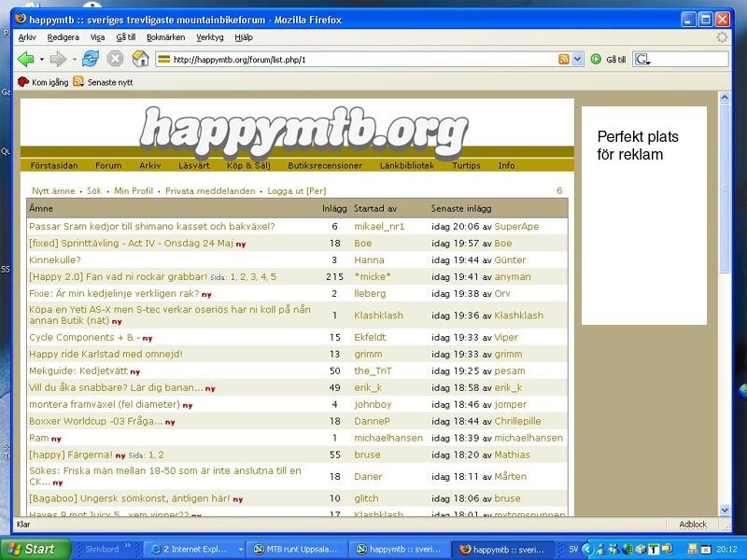Open user profile mikael_nr1
Image resolution: width=747 pixels, height=560 pixels.
379,226
